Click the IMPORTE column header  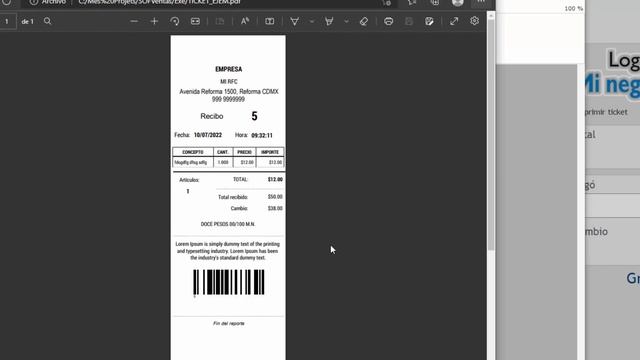coord(270,152)
